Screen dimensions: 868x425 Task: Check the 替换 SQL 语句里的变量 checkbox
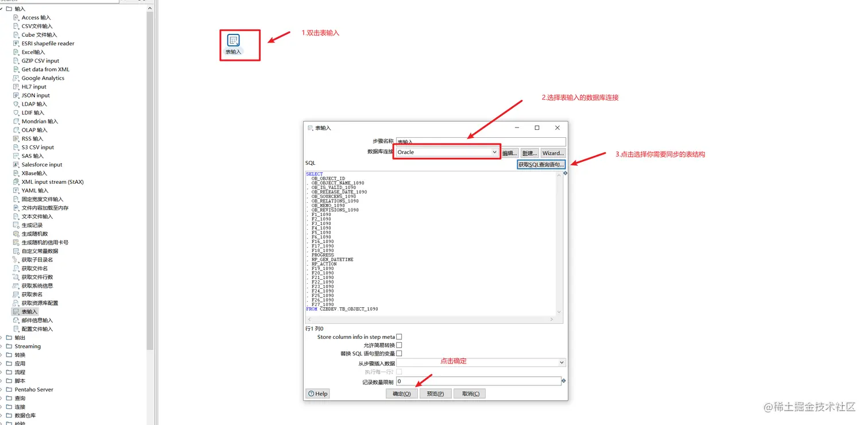click(x=399, y=353)
